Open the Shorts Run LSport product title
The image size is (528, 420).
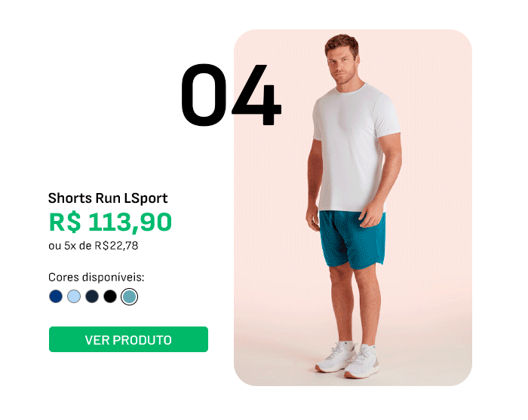click(108, 198)
